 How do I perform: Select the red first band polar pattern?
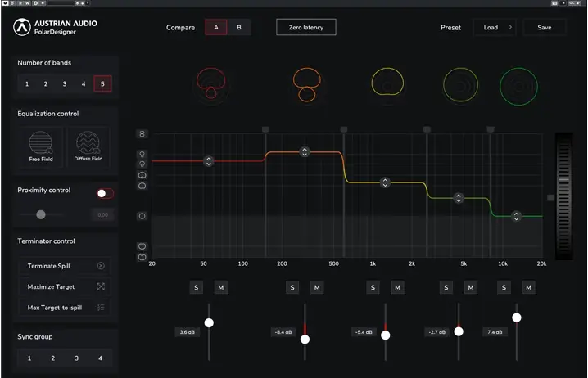(x=213, y=83)
